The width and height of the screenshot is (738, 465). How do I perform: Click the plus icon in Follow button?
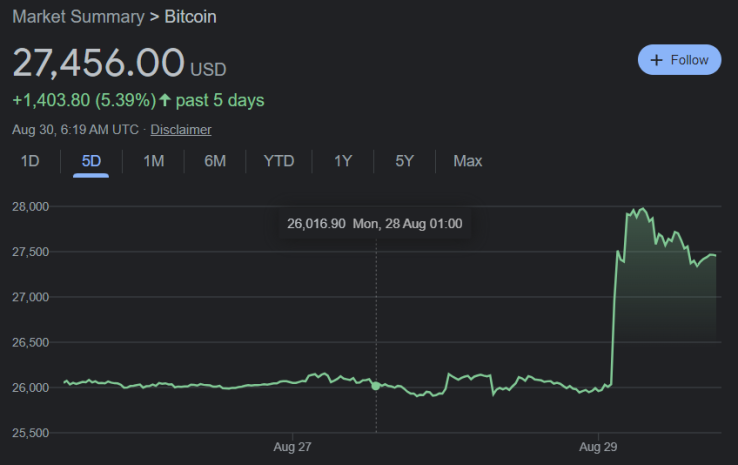656,60
